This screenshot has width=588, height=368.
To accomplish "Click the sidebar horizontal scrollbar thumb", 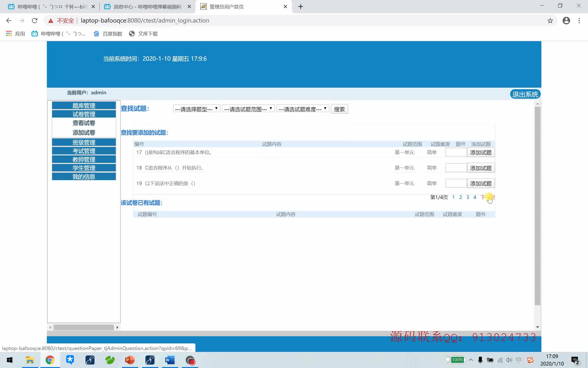I will coord(84,327).
